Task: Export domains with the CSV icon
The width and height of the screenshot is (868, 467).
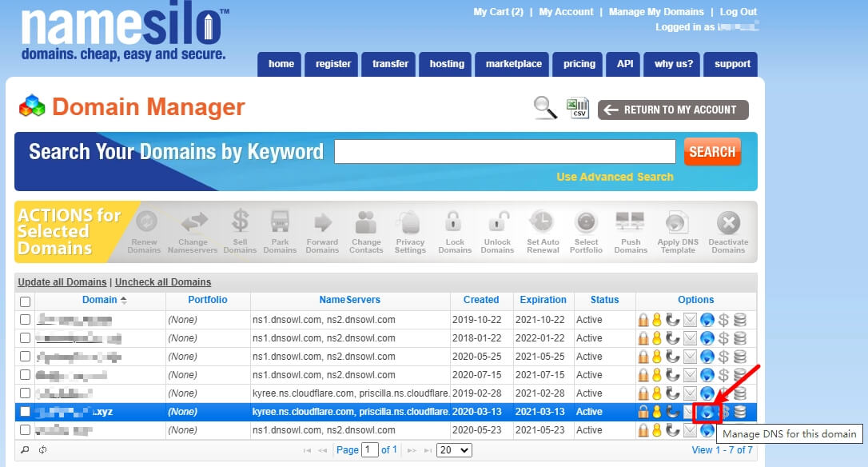Action: 577,108
